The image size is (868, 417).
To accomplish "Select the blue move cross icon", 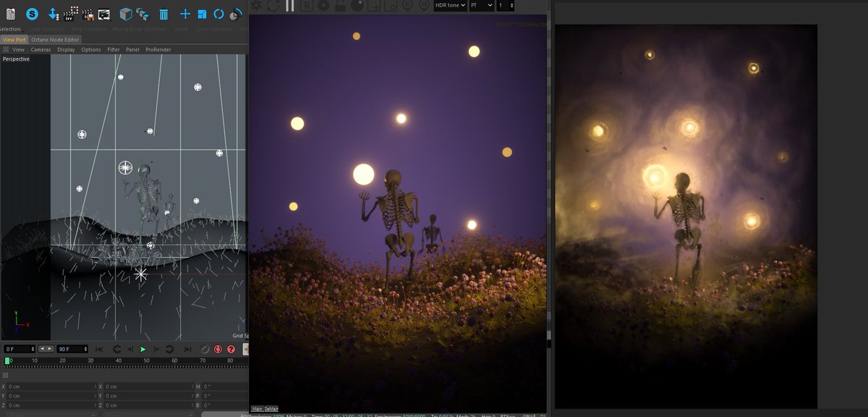I will coord(185,14).
